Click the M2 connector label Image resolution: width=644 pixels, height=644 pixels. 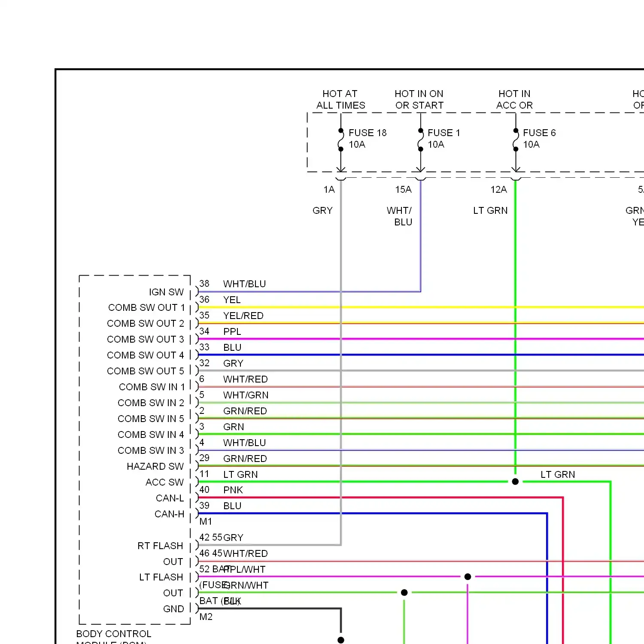[206, 617]
